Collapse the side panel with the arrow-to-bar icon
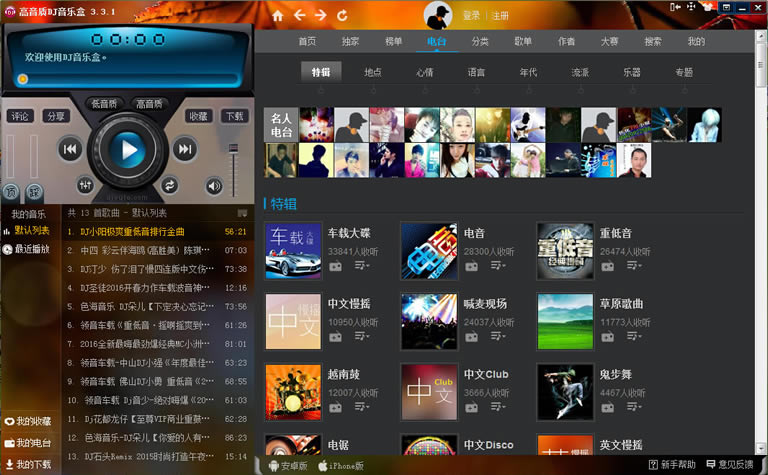Image resolution: width=768 pixels, height=475 pixels. click(675, 7)
